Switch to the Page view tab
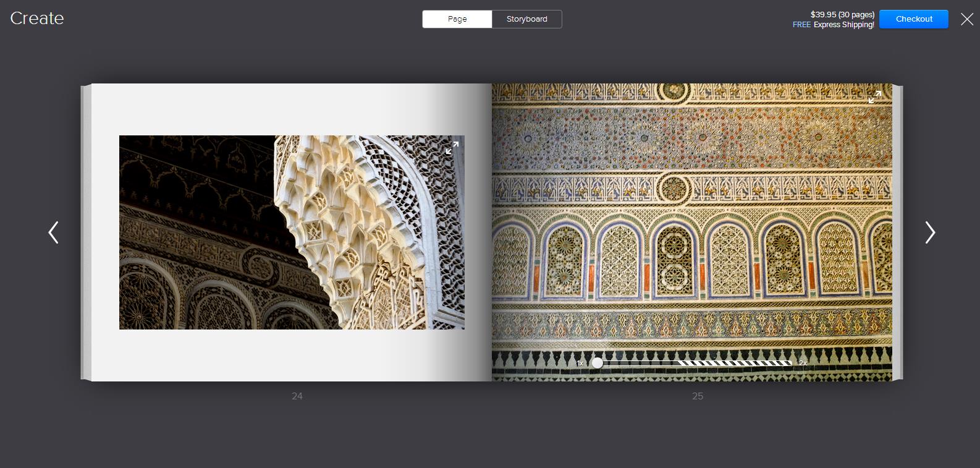 tap(457, 19)
